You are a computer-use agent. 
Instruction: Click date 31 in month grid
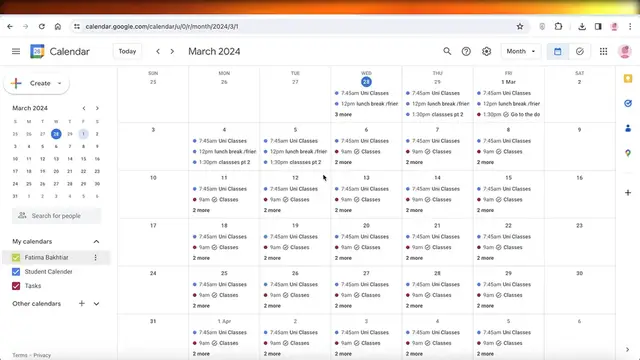pyautogui.click(x=153, y=321)
